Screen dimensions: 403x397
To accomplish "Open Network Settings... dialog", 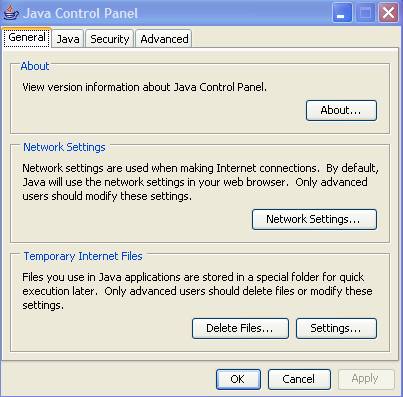I will pos(314,219).
